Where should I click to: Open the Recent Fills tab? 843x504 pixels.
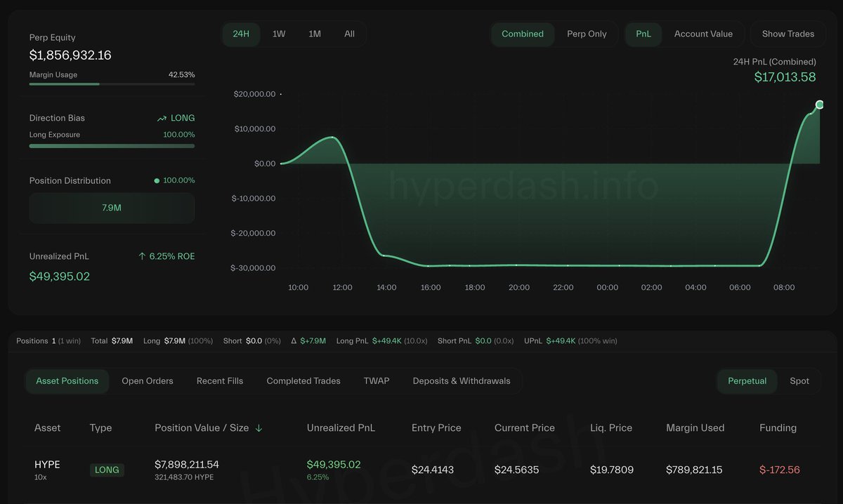220,381
